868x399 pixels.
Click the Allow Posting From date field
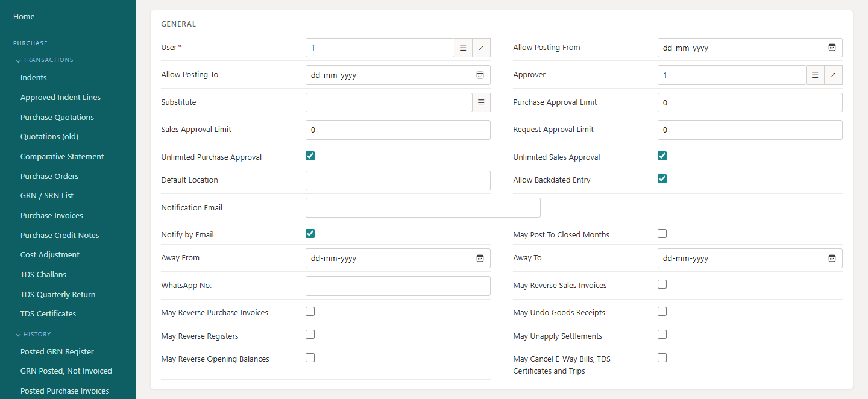pyautogui.click(x=750, y=48)
